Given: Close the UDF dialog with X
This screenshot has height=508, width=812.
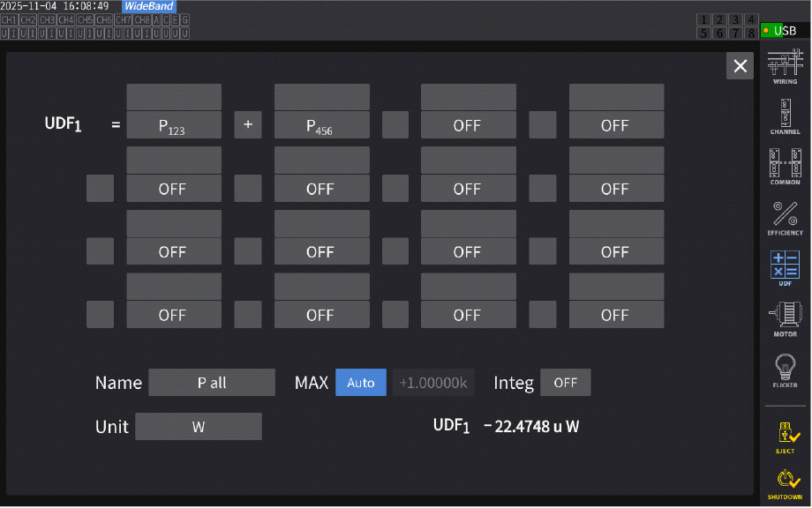Looking at the screenshot, I should [740, 66].
